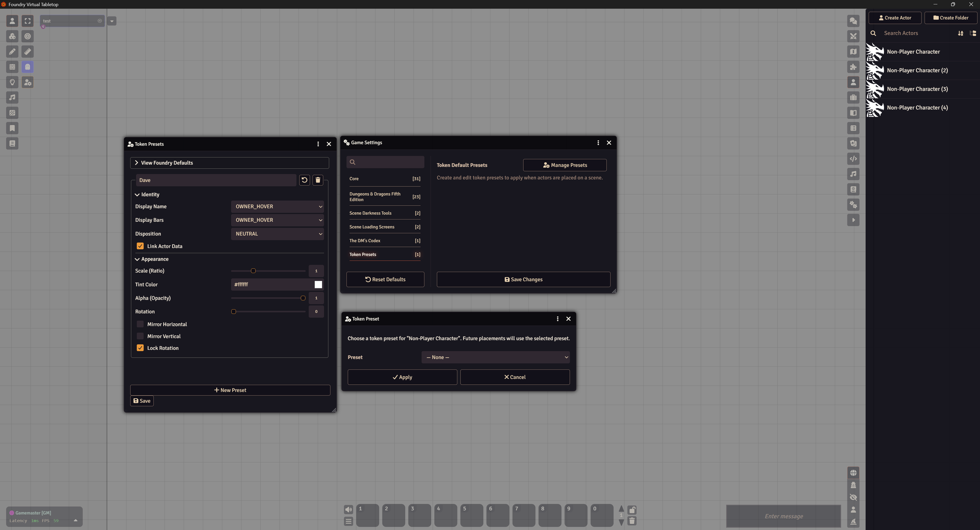Image resolution: width=980 pixels, height=530 pixels.
Task: Open the hotbar macro directory menu icon
Action: coord(348,521)
